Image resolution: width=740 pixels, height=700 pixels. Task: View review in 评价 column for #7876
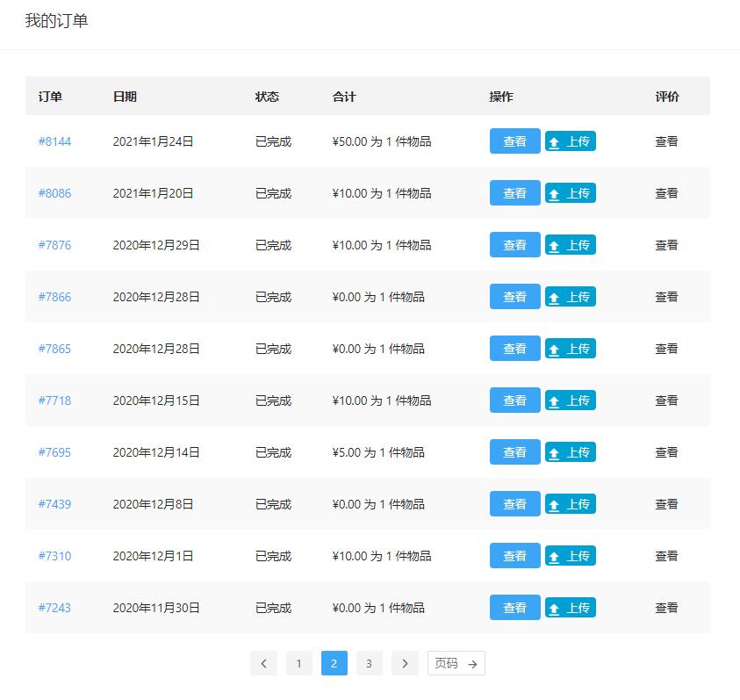click(x=666, y=245)
